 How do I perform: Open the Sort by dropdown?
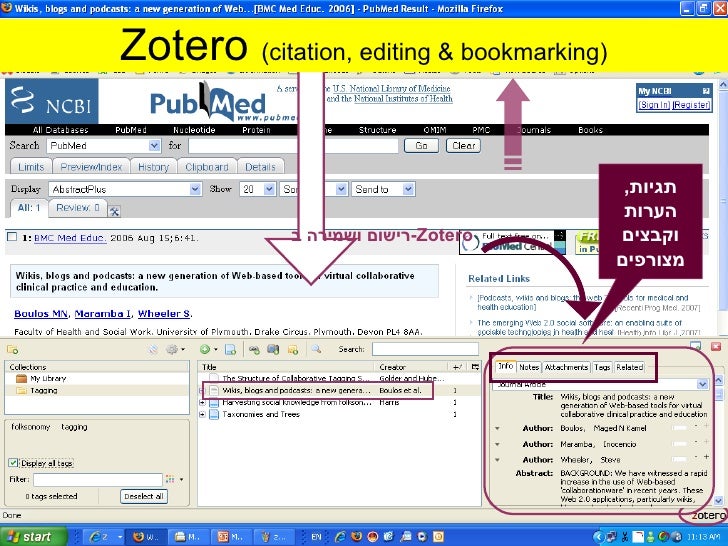click(341, 189)
